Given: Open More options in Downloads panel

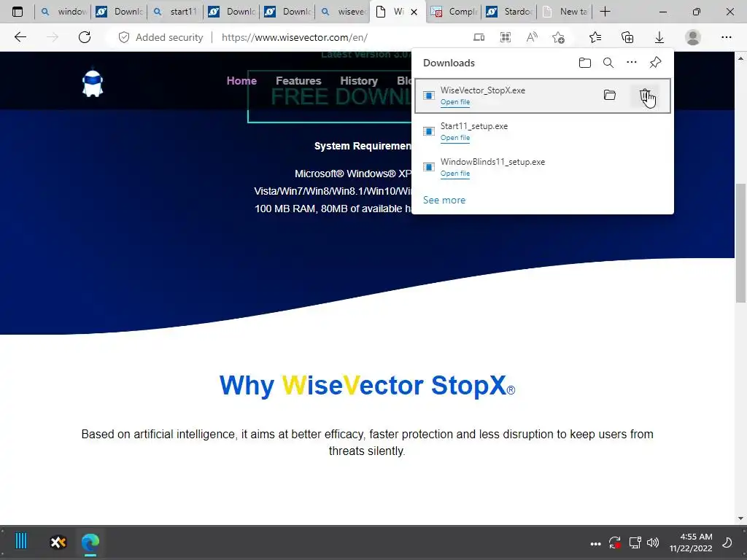Looking at the screenshot, I should 632,63.
